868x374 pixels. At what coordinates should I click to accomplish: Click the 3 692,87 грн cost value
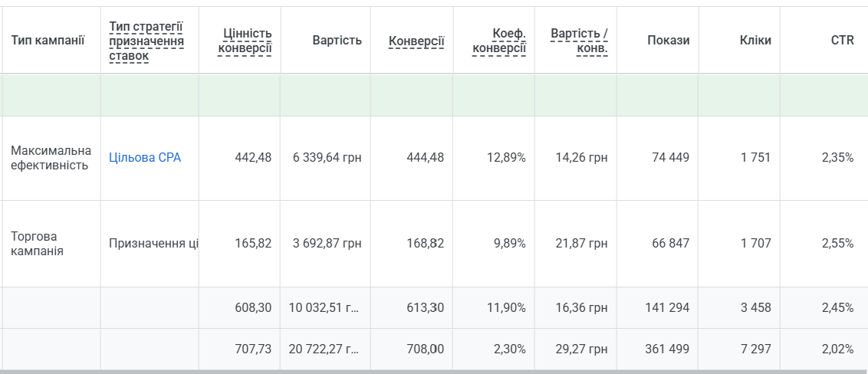point(327,244)
